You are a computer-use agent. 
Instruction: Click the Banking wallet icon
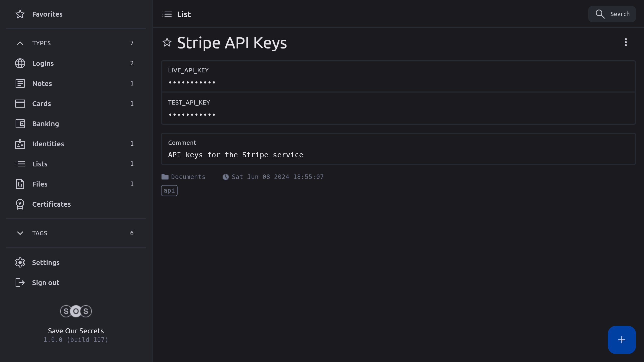click(x=20, y=124)
